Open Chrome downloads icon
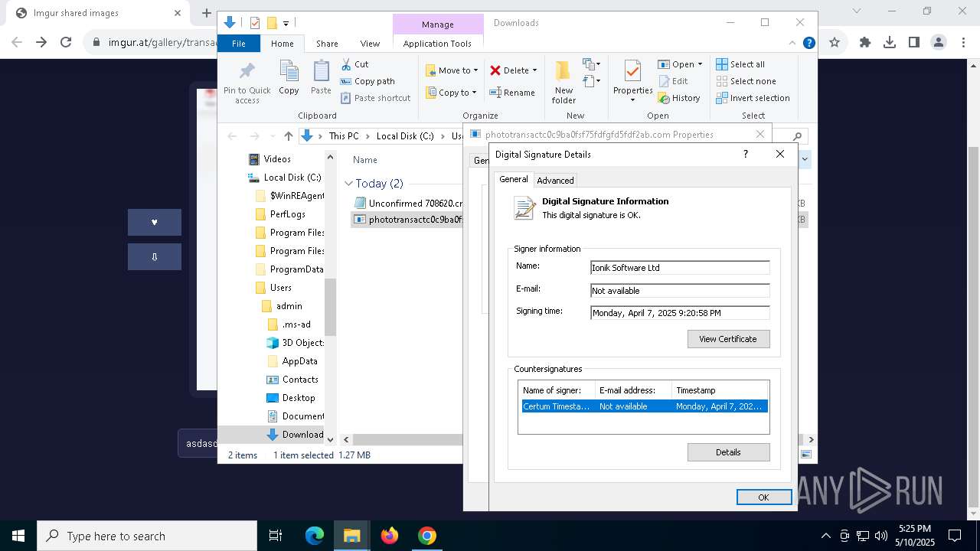The image size is (980, 551). coord(890,43)
